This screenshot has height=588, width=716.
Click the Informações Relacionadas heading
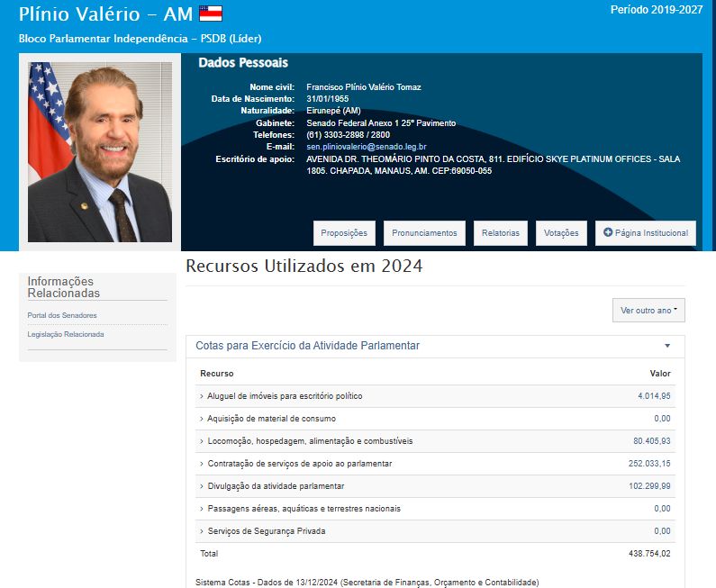point(63,287)
